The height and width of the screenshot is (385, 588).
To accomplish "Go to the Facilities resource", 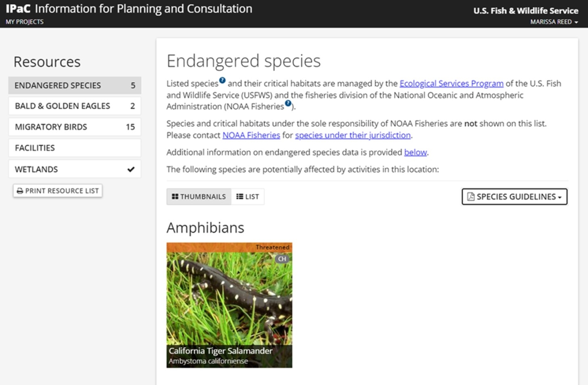I will tap(75, 148).
